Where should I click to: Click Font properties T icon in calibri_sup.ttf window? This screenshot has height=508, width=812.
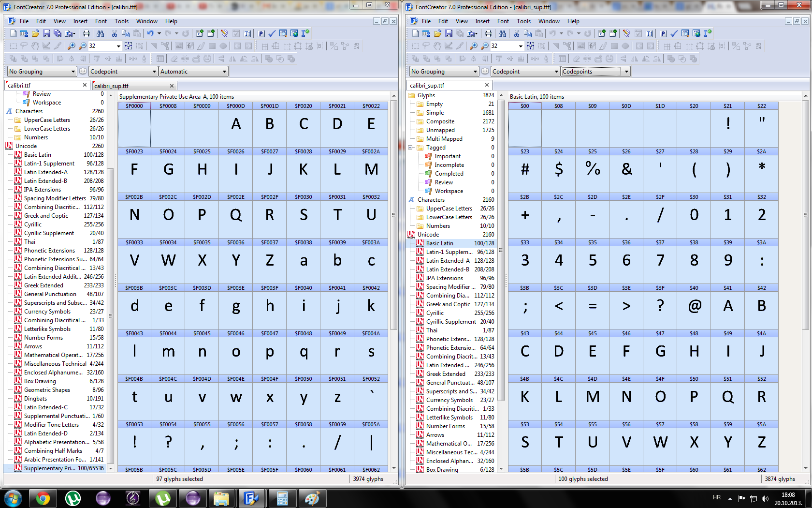click(650, 33)
